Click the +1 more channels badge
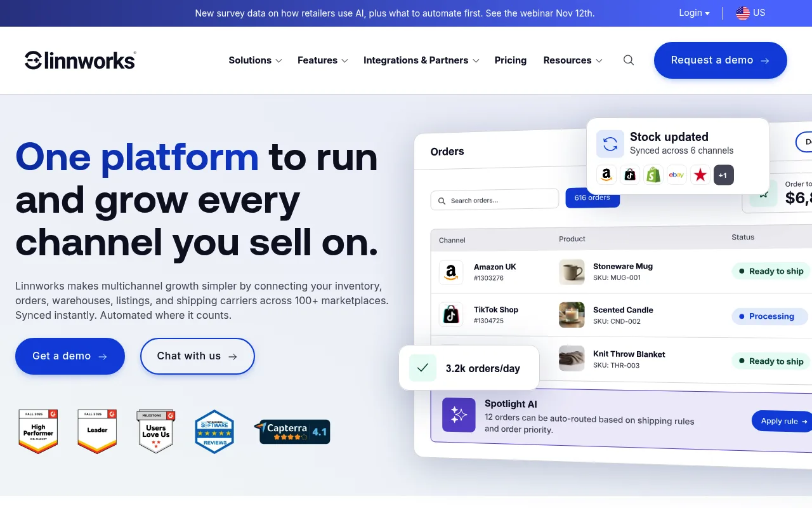Image resolution: width=812 pixels, height=508 pixels. click(724, 175)
